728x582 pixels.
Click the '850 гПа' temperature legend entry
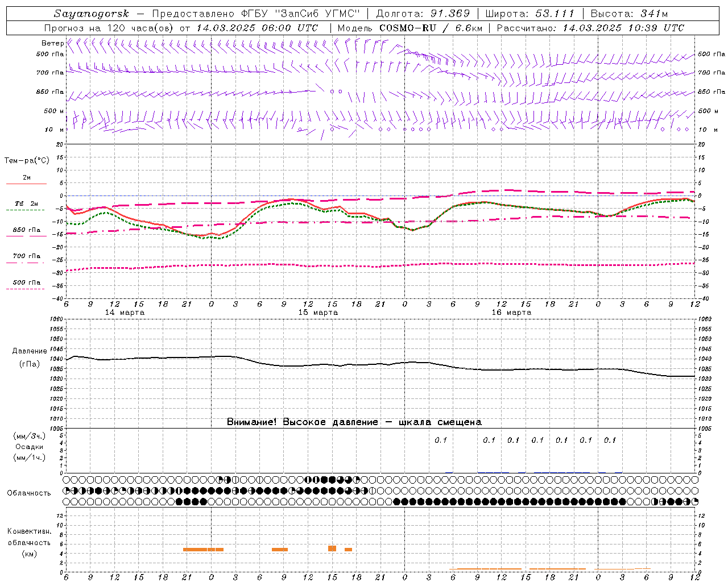point(26,230)
